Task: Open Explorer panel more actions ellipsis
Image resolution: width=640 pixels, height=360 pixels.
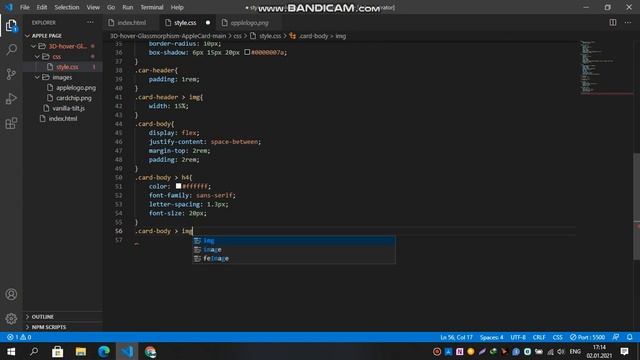Action: [90, 22]
